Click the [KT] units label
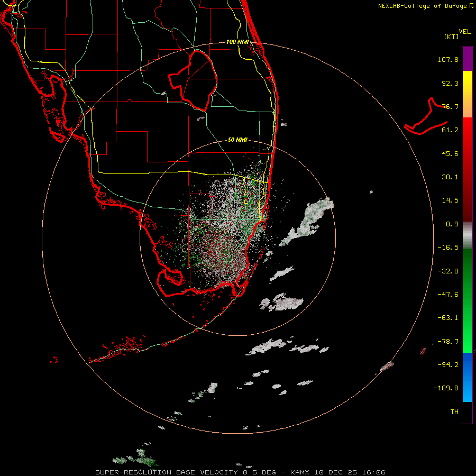Viewport: 476px width, 476px height. click(452, 36)
